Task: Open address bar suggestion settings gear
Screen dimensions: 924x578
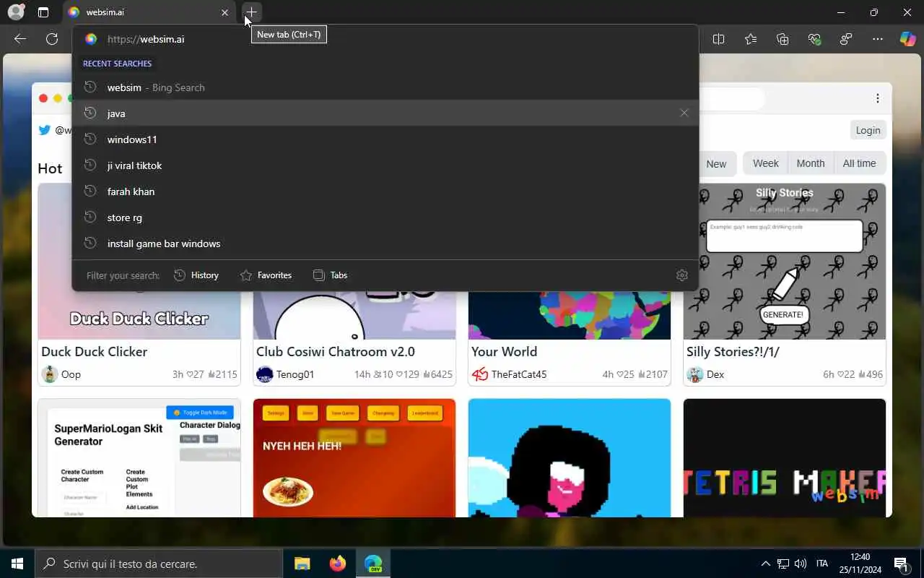Action: (682, 275)
